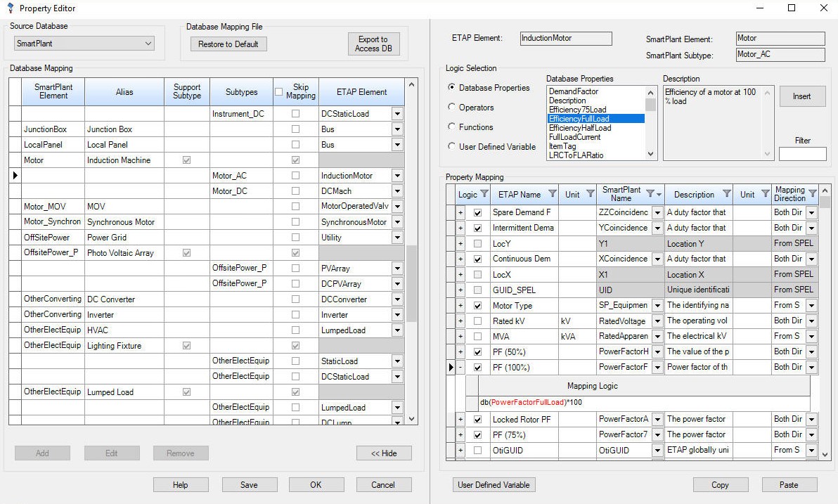Enable Support Subtype for Lumped Load row
Image resolution: width=838 pixels, height=504 pixels.
point(187,392)
